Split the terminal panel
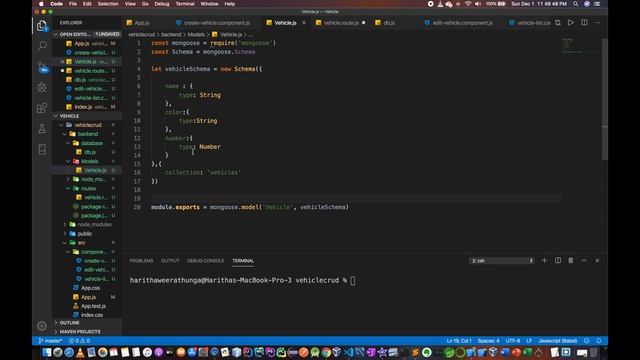Screen dimensions: 640x360 pos(558,260)
